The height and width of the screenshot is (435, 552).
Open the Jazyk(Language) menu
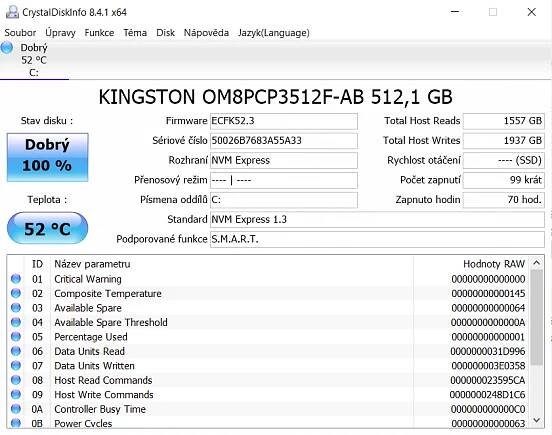pos(274,33)
